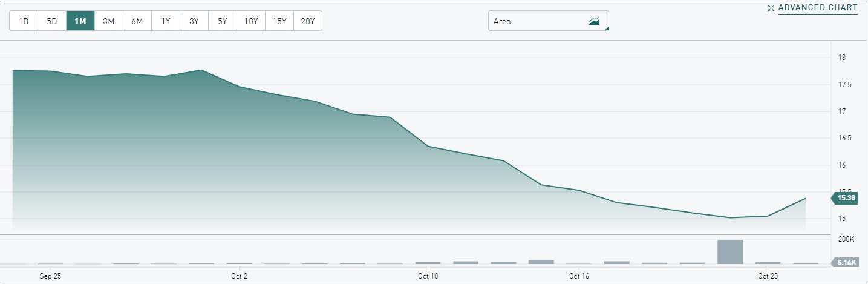This screenshot has height=284, width=868.
Task: Switch to the 15Y time range
Action: click(x=279, y=21)
